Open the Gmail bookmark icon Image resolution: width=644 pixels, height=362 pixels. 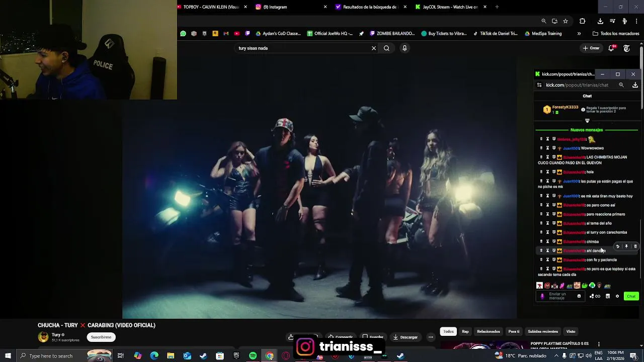click(226, 34)
